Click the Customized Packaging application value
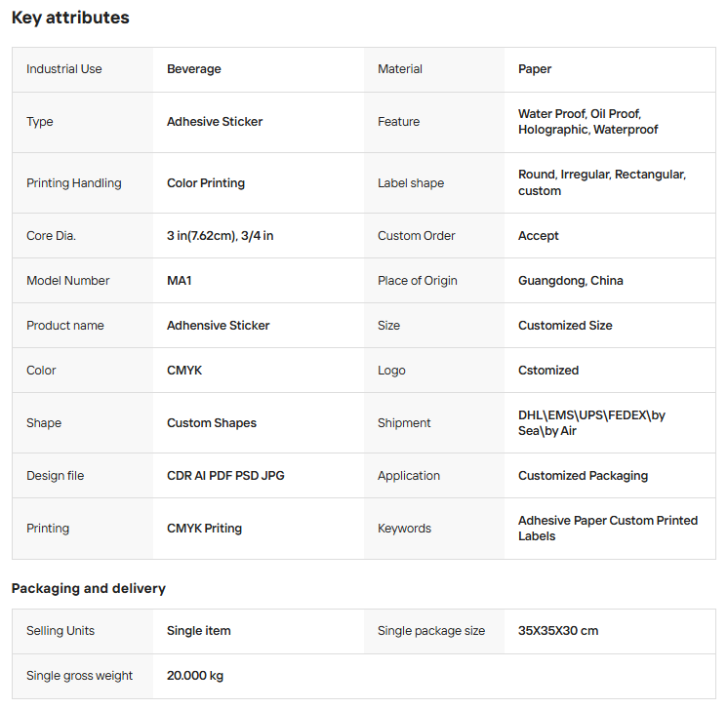Viewport: 728px width, 709px height. 583,476
